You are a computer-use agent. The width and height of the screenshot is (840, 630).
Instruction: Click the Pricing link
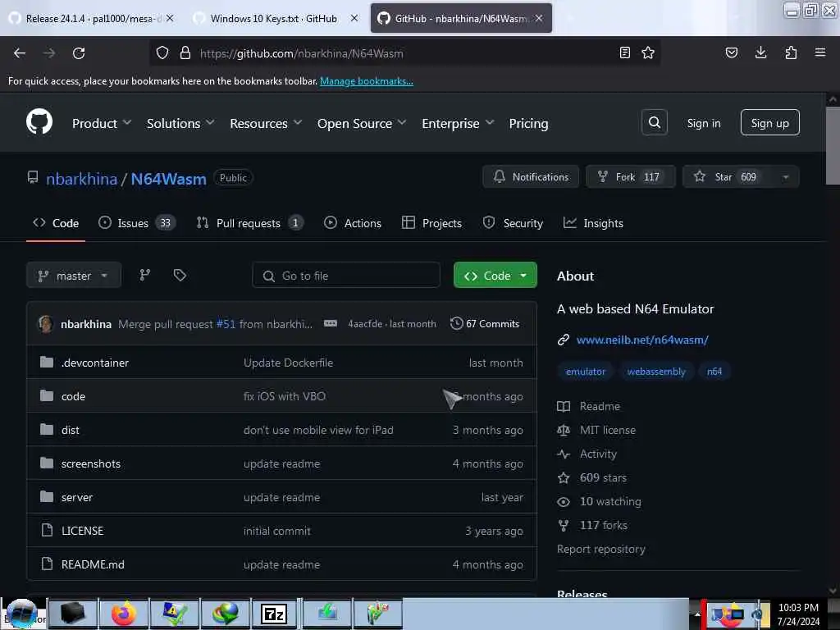(528, 123)
